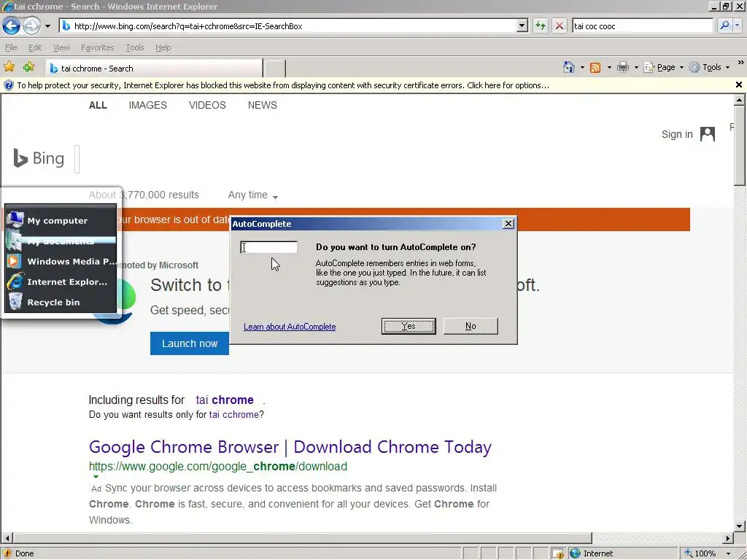The height and width of the screenshot is (560, 747).
Task: Click the 'tai coc cooc' search box
Action: coord(642,26)
